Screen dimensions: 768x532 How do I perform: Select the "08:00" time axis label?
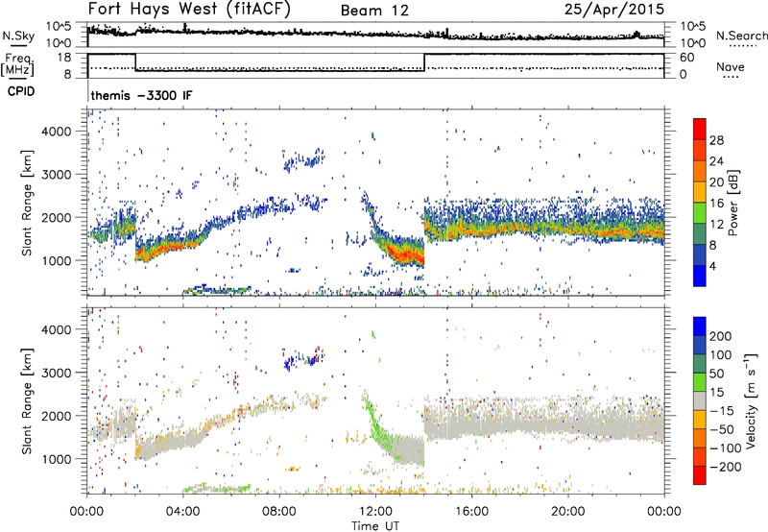click(x=279, y=512)
